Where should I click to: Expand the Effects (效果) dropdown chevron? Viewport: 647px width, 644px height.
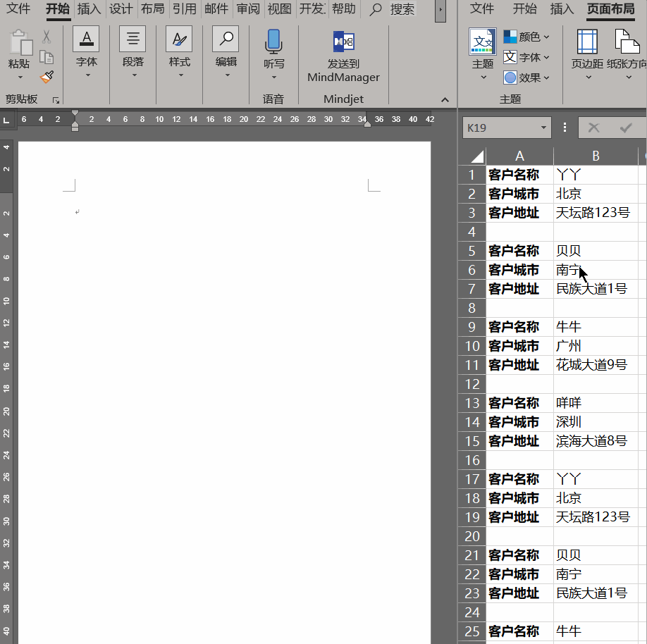546,78
